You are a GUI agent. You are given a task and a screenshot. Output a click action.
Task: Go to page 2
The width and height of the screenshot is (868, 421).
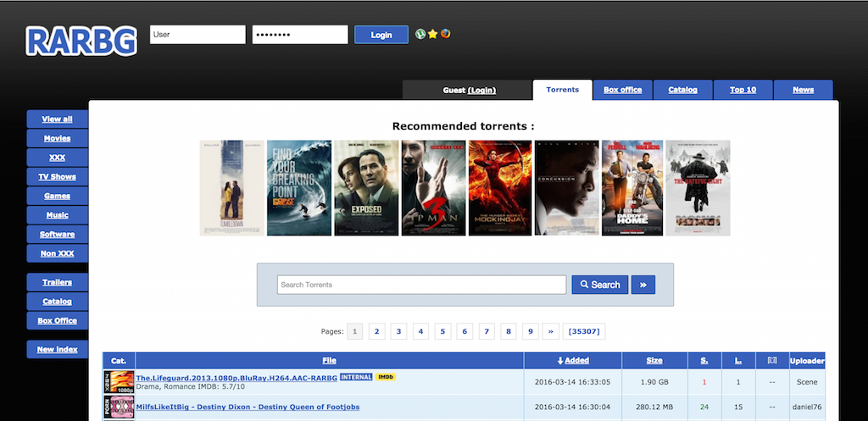[376, 331]
